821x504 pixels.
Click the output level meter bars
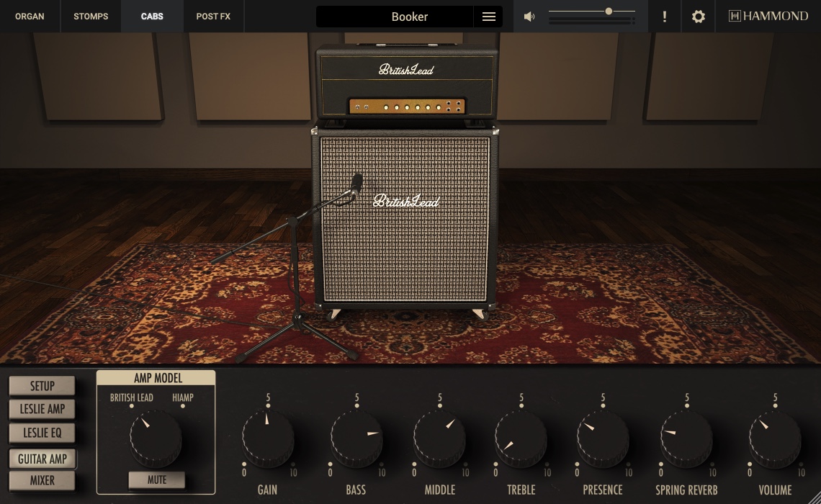(592, 21)
